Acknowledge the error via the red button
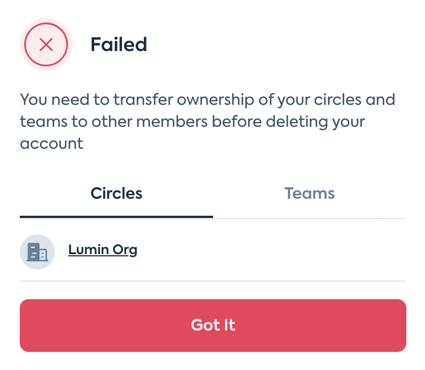 [x=213, y=325]
